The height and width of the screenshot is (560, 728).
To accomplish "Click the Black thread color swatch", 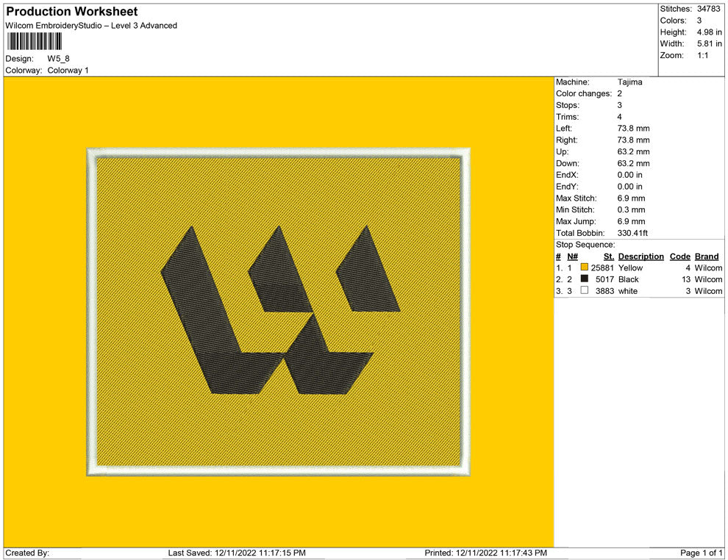I will (x=583, y=279).
